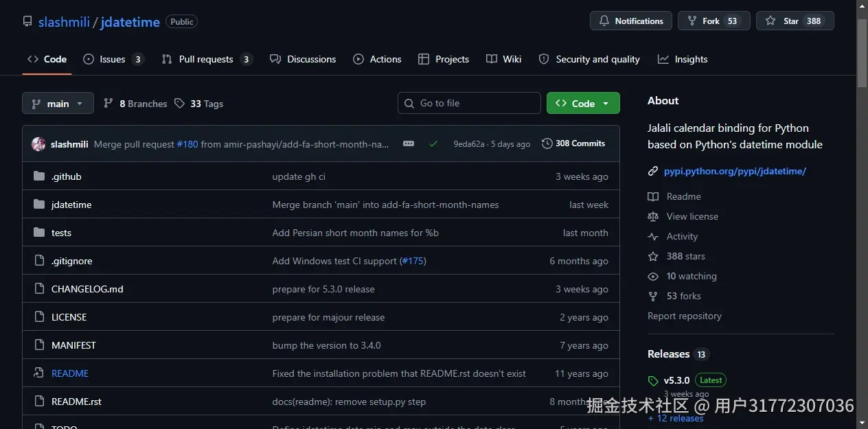Open the Issues tab
Viewport: 868px width, 429px height.
pyautogui.click(x=113, y=59)
